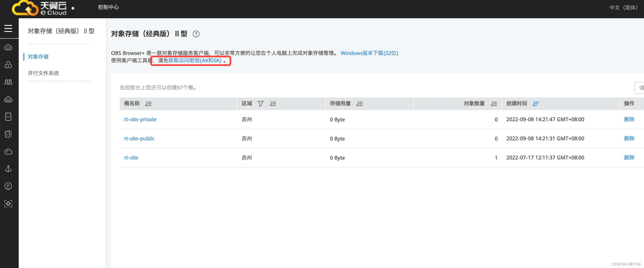Click the 获取访问密钥(AK和SK) link

tap(195, 61)
